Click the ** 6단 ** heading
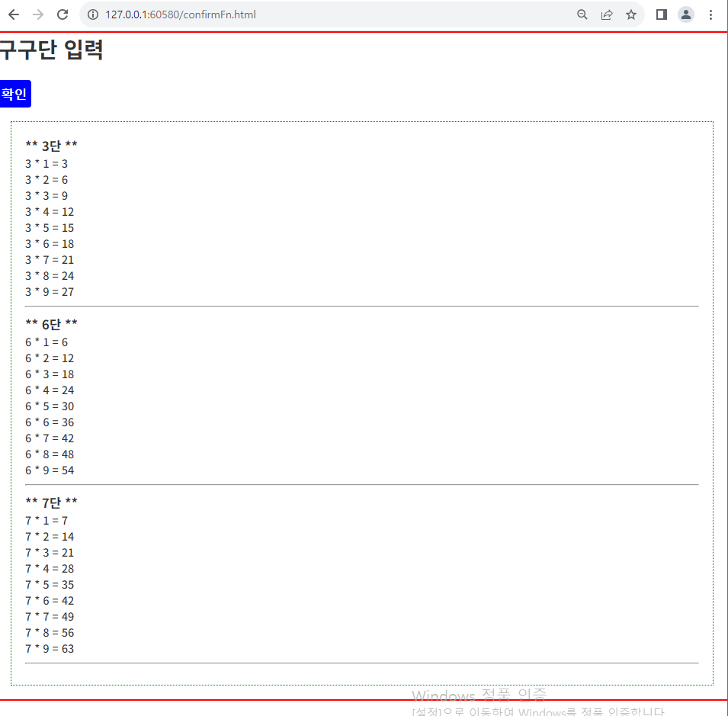Screen dimensions: 728x716 coord(52,323)
